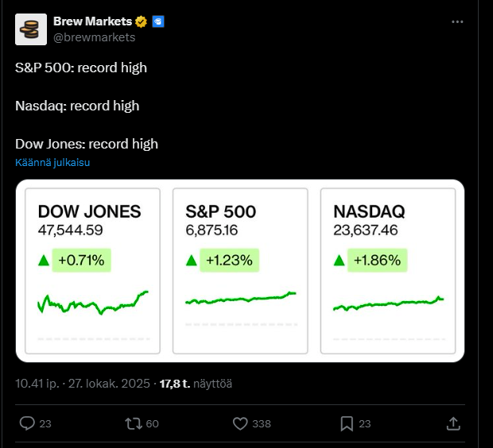The image size is (493, 448).
Task: Click the gold verified badge
Action: pyautogui.click(x=141, y=21)
